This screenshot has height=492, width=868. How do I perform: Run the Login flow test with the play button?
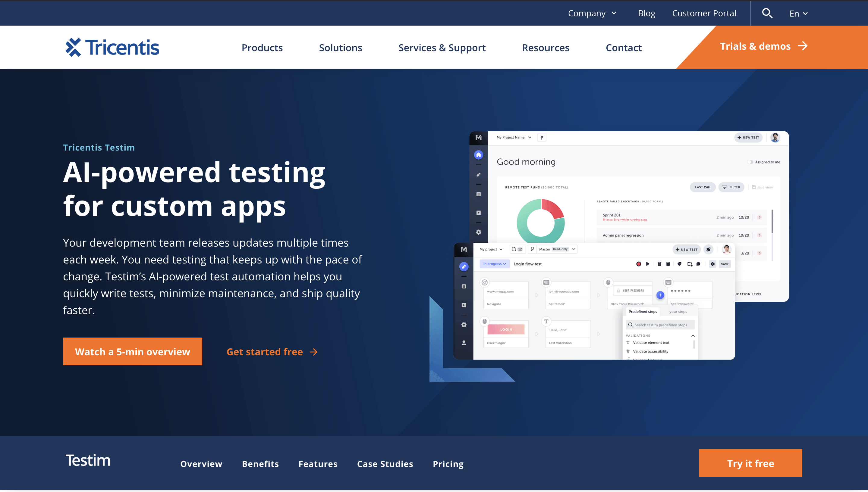pos(648,264)
